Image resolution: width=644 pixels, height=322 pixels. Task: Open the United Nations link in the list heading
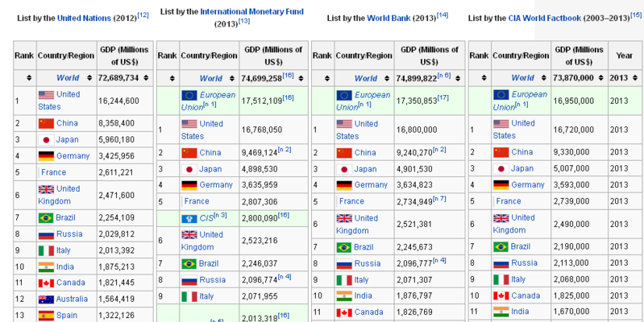84,18
